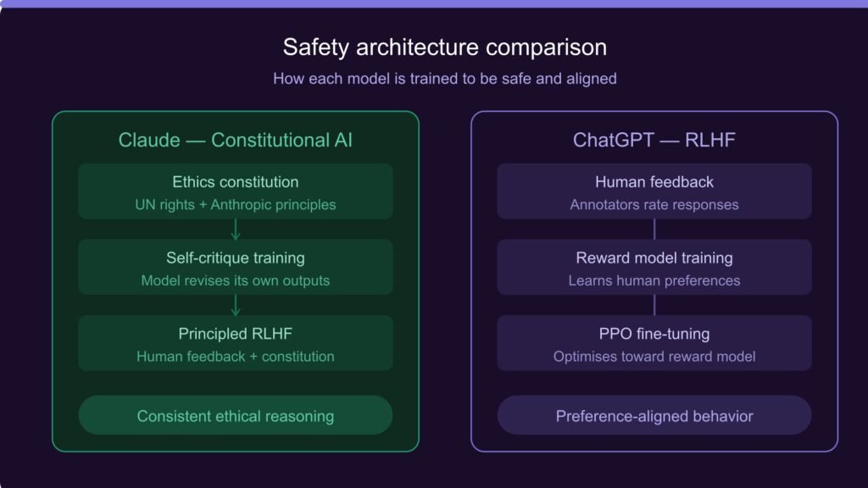This screenshot has height=488, width=868.
Task: Select the PPO fine-tuning card
Action: pyautogui.click(x=654, y=342)
